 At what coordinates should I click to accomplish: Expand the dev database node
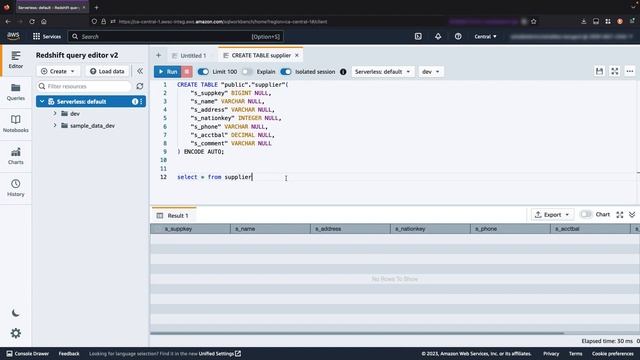coord(55,113)
